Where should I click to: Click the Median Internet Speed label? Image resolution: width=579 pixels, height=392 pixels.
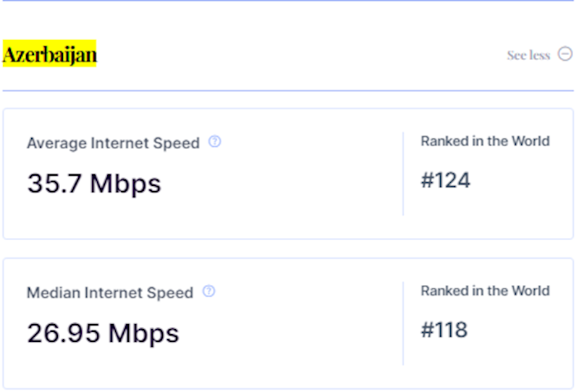[x=110, y=293]
